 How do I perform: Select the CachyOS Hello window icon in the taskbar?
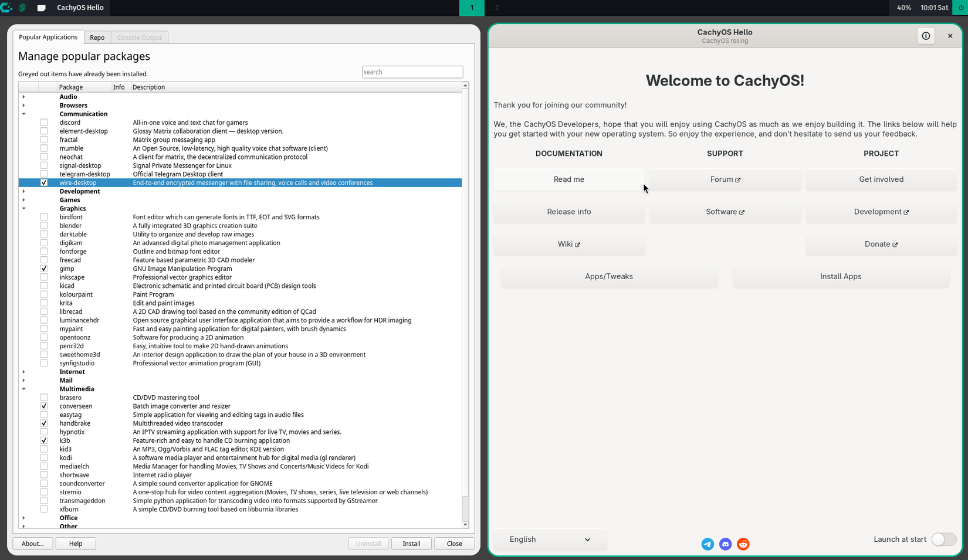[41, 8]
